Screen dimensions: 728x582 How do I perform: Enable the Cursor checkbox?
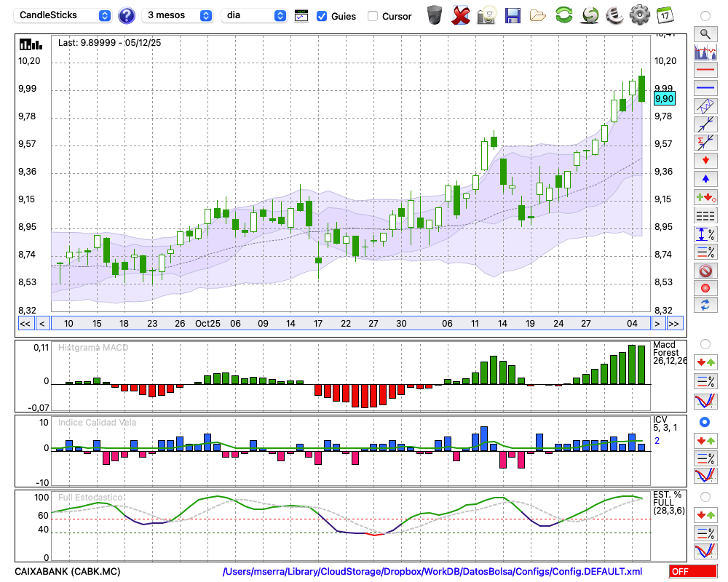click(372, 16)
